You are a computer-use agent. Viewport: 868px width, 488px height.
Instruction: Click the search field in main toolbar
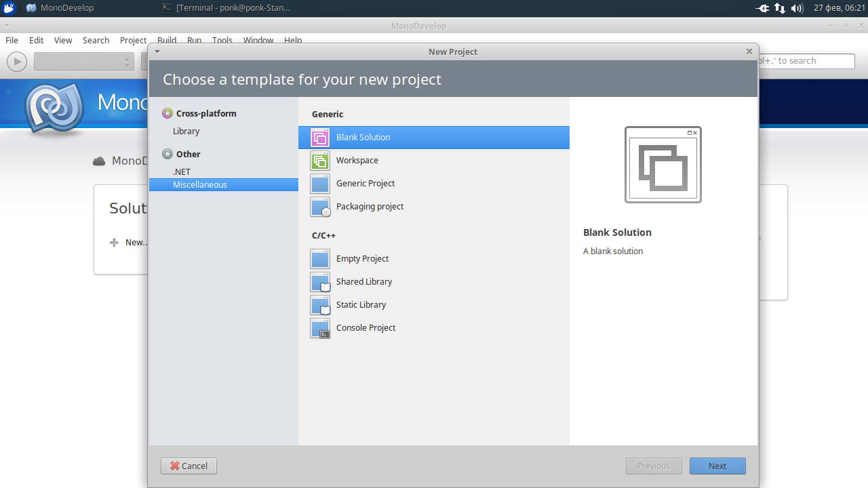(x=806, y=61)
